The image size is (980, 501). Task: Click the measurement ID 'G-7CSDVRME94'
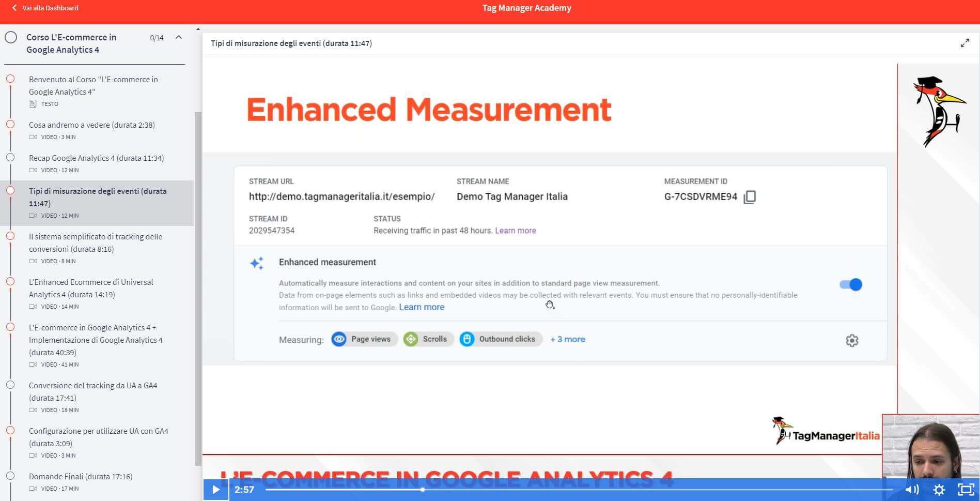click(x=701, y=196)
